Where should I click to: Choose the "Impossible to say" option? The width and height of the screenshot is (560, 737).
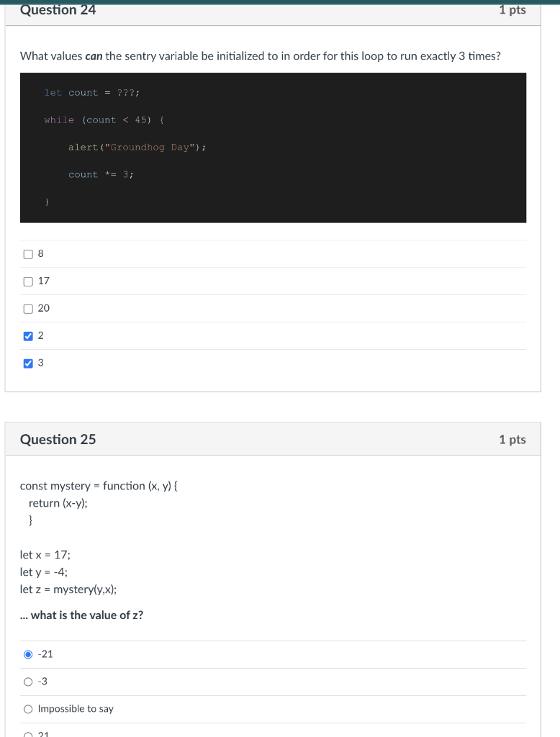click(27, 708)
